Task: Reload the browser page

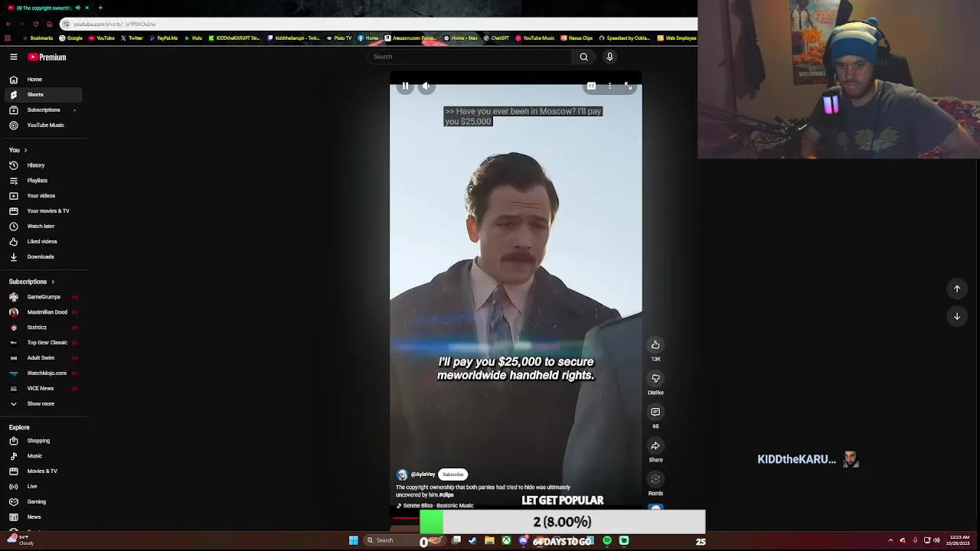Action: (35, 24)
